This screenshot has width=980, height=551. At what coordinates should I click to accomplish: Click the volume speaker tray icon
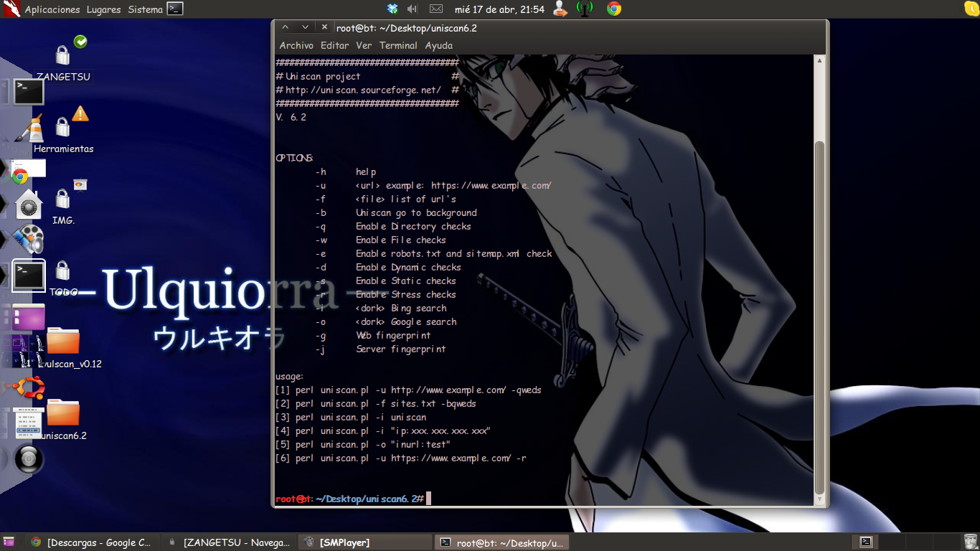point(413,9)
